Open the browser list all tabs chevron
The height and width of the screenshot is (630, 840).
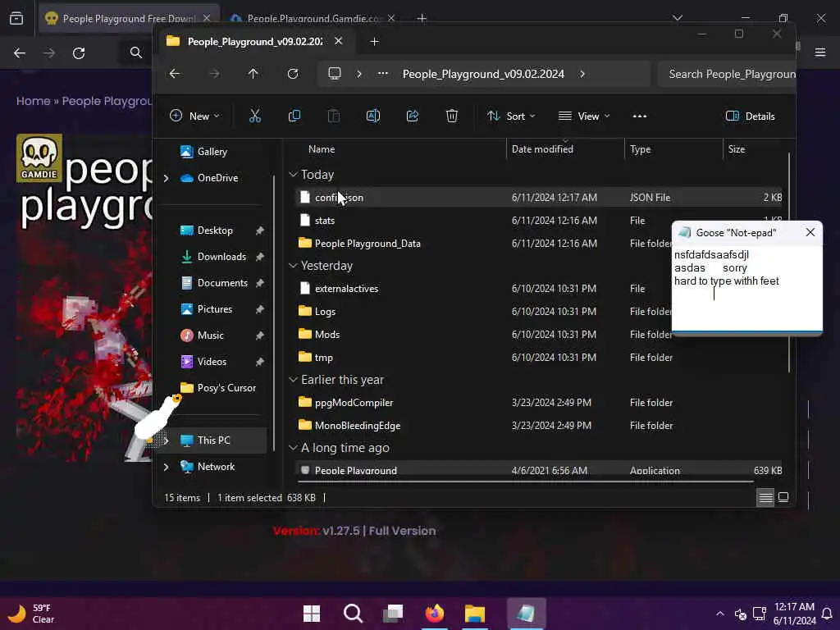[677, 18]
